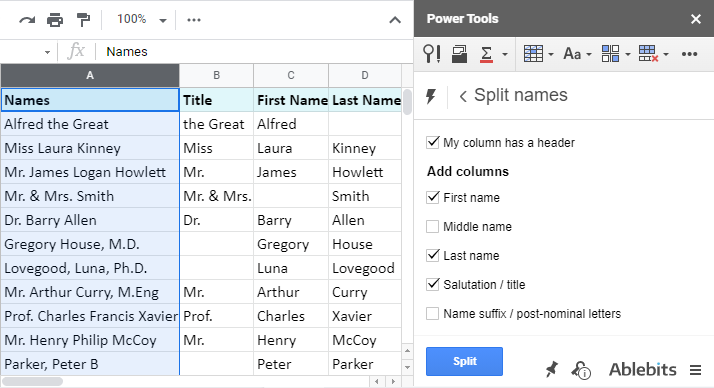
Task: Select the 'First Name' header cell
Action: 291,100
